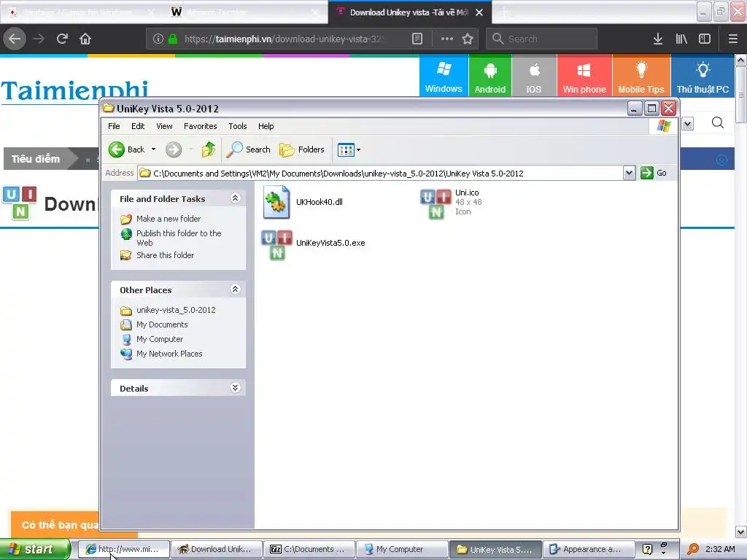Click the browser Search field
The width and height of the screenshot is (747, 560).
pos(541,39)
